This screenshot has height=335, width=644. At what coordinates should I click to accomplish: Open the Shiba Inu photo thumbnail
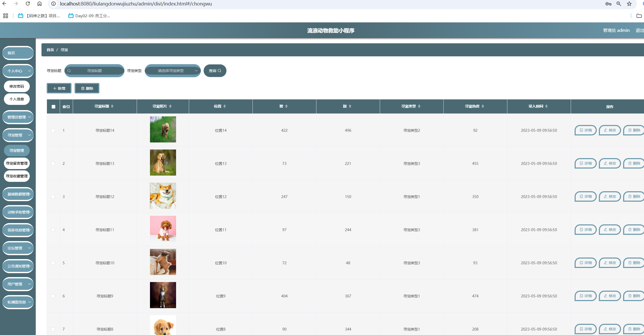[x=163, y=196]
